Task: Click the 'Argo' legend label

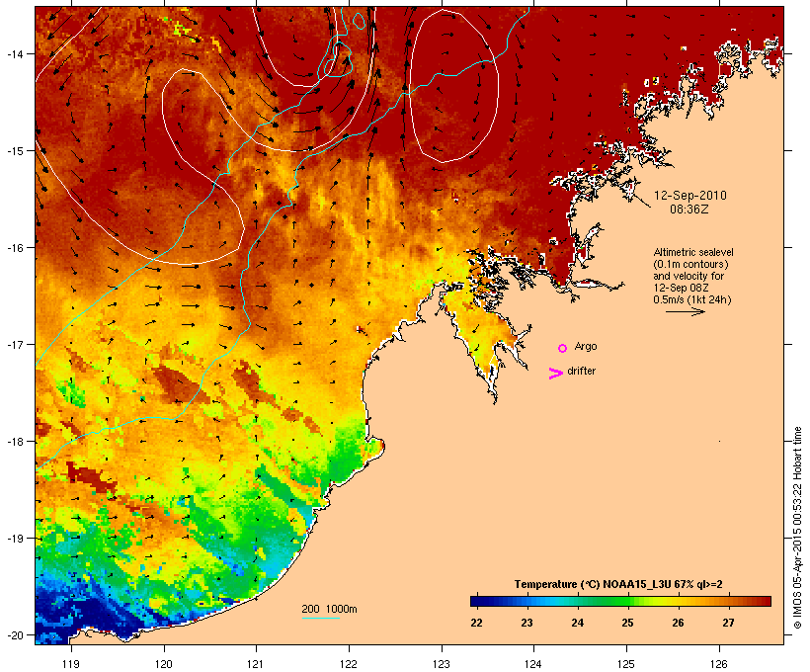Action: coord(586,346)
